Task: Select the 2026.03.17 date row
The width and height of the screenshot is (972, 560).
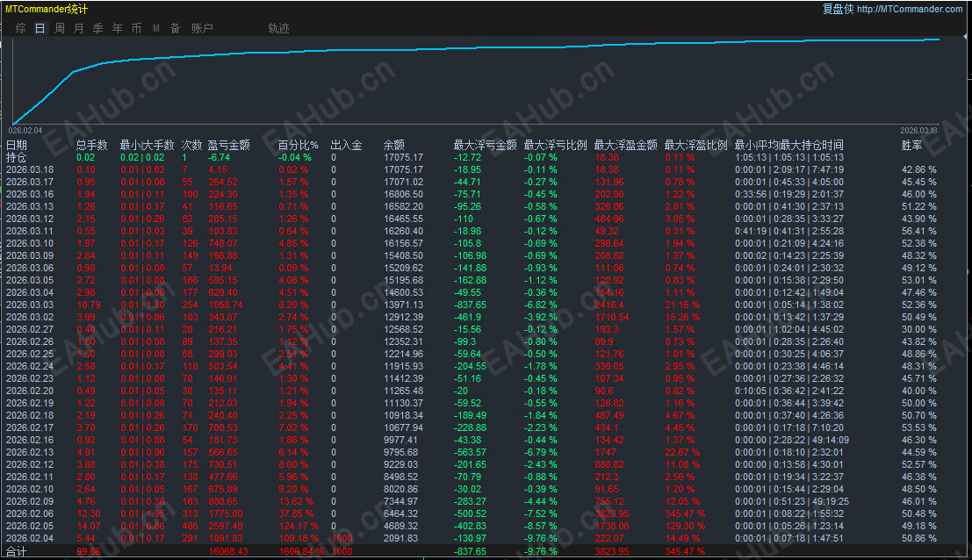Action: pos(30,182)
